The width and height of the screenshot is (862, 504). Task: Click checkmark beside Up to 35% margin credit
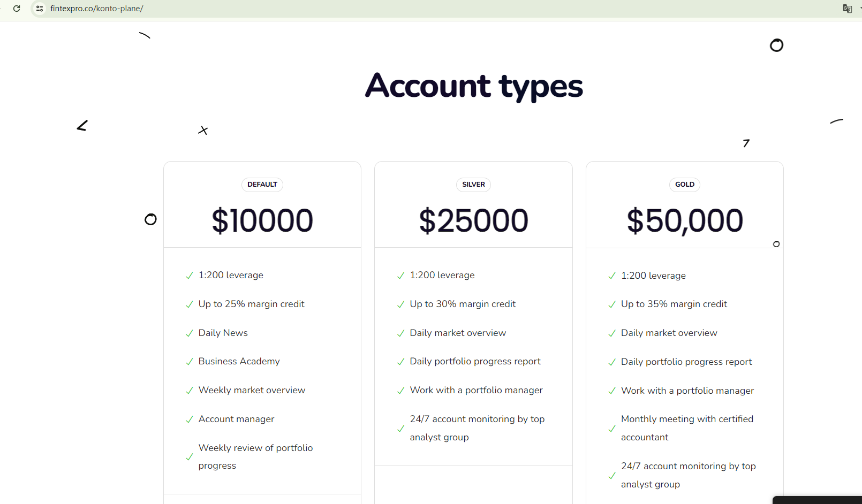[x=612, y=304]
